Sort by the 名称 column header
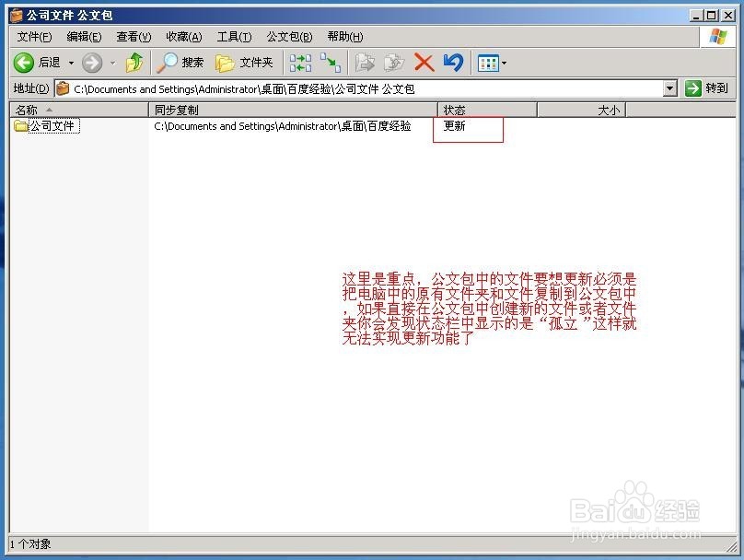 pos(79,111)
